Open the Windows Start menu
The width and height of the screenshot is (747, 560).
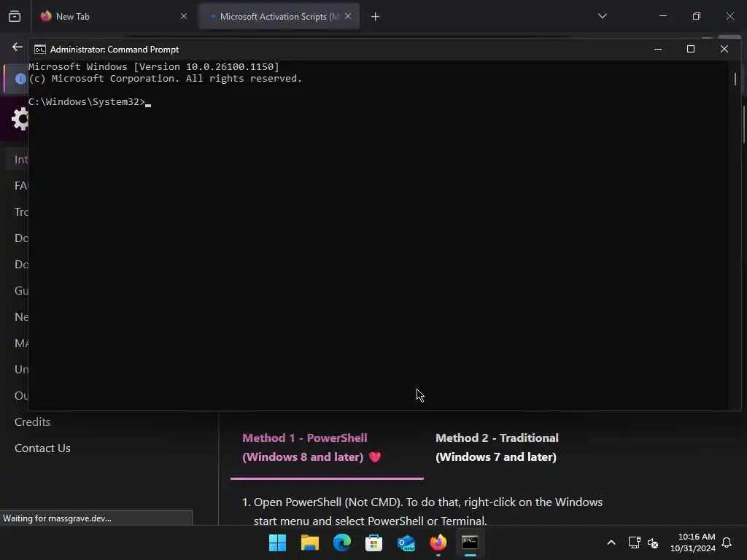(x=277, y=542)
